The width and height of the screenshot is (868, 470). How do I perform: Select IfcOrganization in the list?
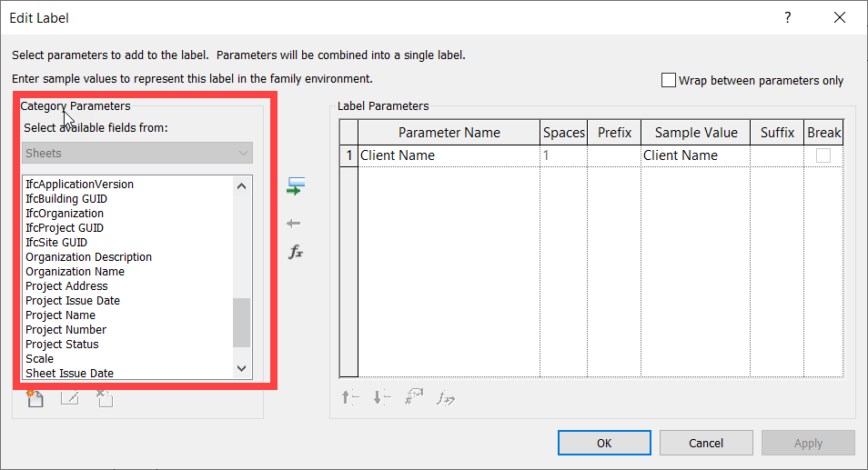click(65, 213)
